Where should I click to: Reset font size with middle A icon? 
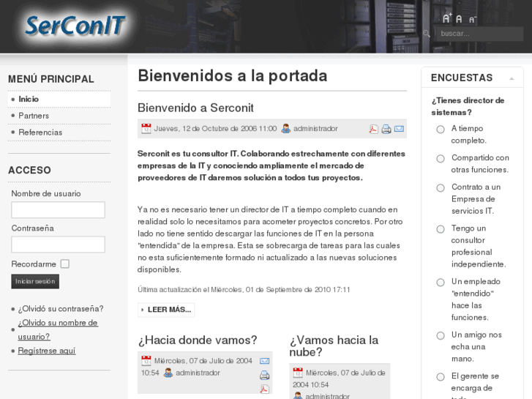459,19
